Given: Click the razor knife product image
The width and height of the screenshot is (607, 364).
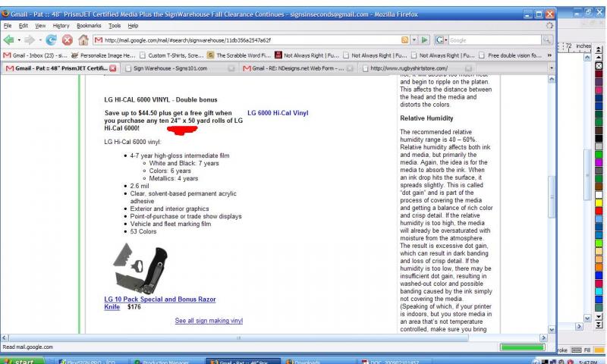Looking at the screenshot, I should pyautogui.click(x=141, y=268).
